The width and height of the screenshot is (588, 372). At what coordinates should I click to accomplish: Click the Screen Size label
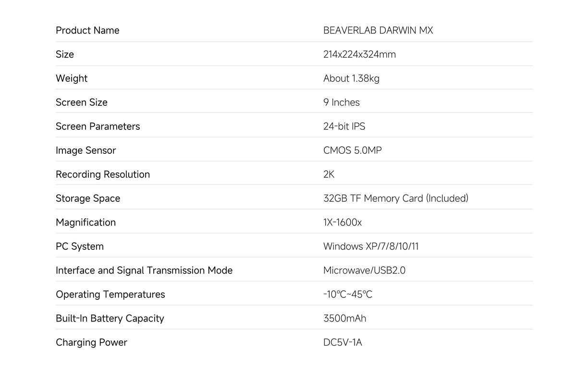pyautogui.click(x=82, y=102)
